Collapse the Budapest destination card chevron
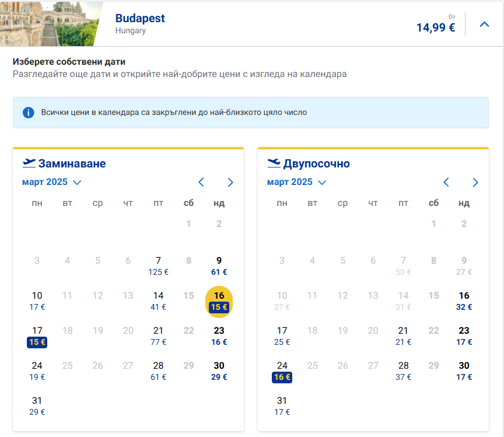The image size is (504, 437). (484, 25)
